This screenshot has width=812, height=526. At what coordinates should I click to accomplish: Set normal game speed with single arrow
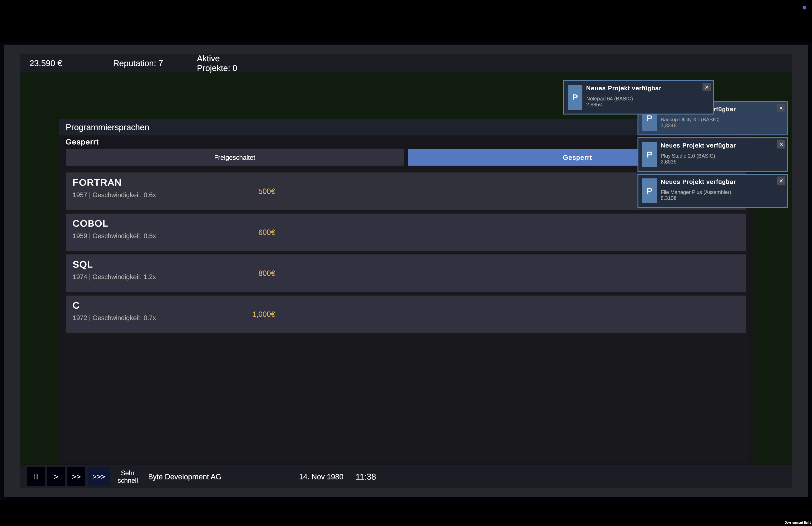56,477
